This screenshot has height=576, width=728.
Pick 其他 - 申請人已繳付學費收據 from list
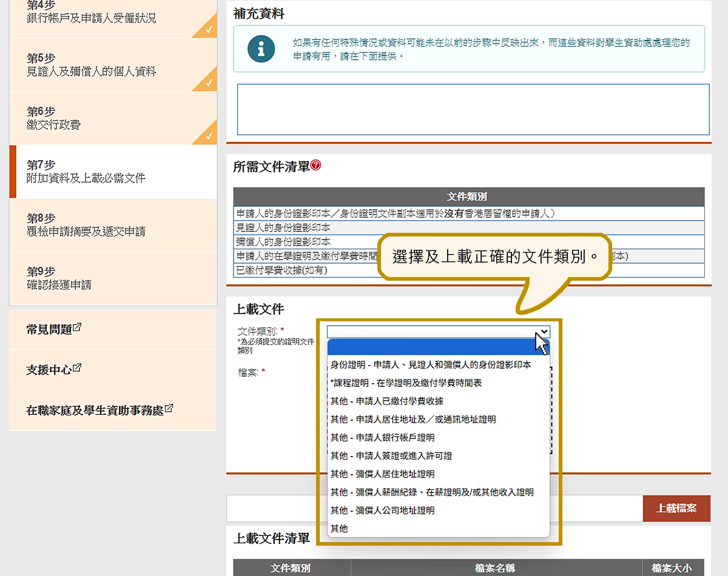(386, 401)
